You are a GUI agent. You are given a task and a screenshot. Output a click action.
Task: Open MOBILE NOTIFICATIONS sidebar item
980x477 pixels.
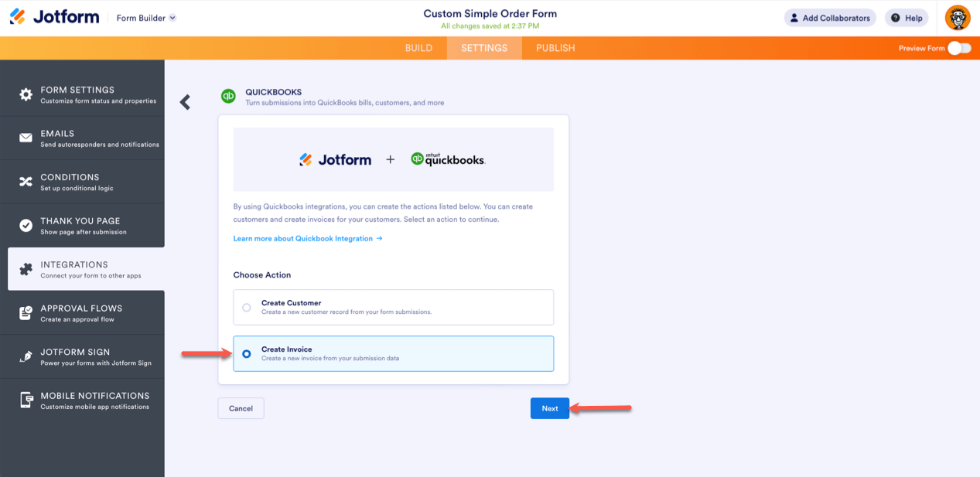click(x=82, y=400)
